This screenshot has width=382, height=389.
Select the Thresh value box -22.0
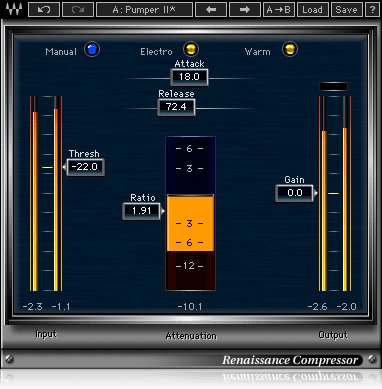click(85, 167)
